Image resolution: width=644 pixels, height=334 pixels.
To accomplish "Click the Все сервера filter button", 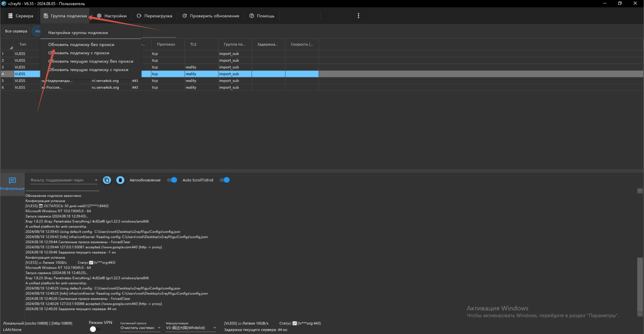I will (16, 31).
